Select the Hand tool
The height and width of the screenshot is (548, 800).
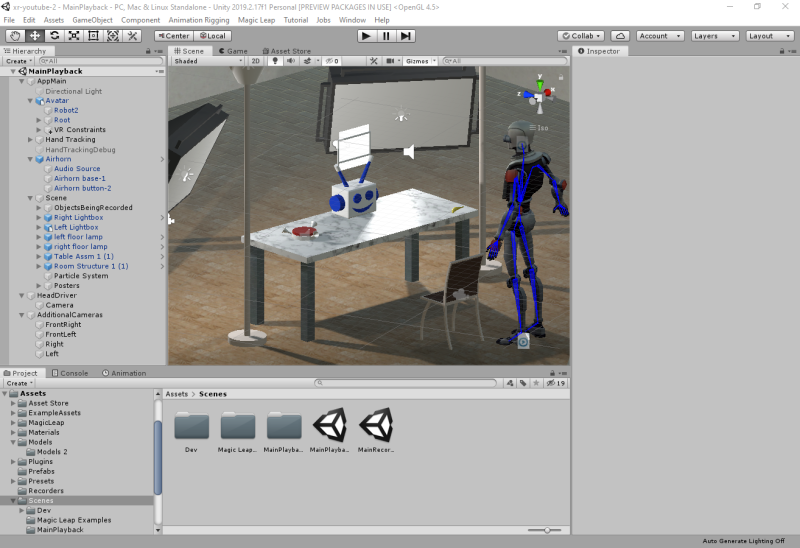(x=15, y=36)
